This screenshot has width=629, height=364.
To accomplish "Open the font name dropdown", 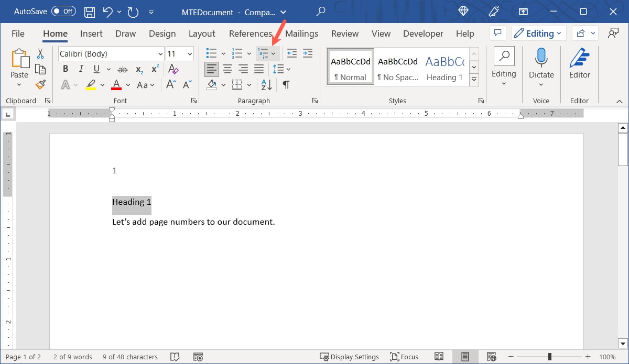I will (161, 53).
